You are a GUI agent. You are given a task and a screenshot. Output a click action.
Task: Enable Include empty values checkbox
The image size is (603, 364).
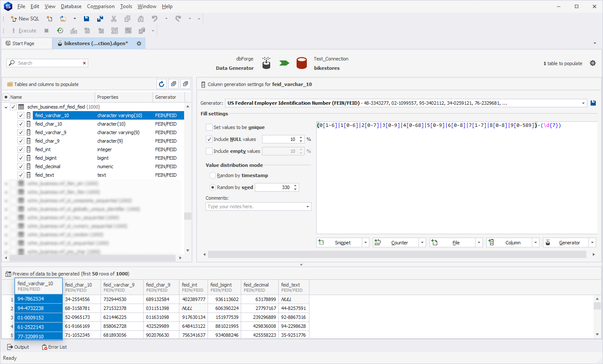click(x=209, y=151)
